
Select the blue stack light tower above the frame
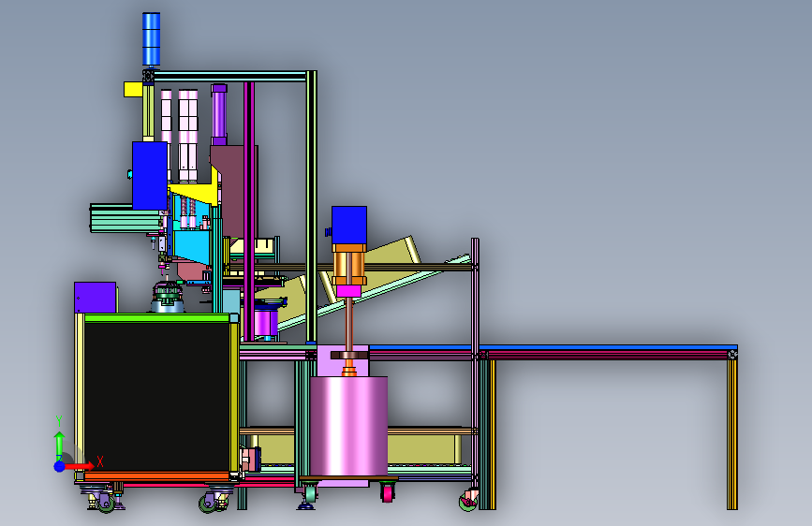[151, 39]
